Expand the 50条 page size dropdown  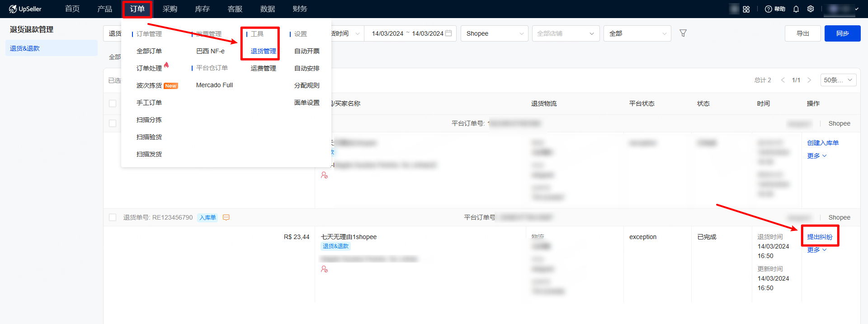[838, 80]
